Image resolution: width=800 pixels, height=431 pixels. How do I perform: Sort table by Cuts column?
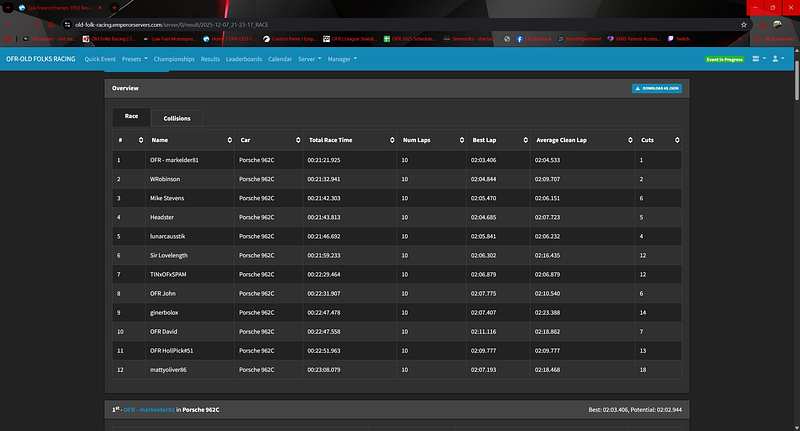[x=680, y=140]
